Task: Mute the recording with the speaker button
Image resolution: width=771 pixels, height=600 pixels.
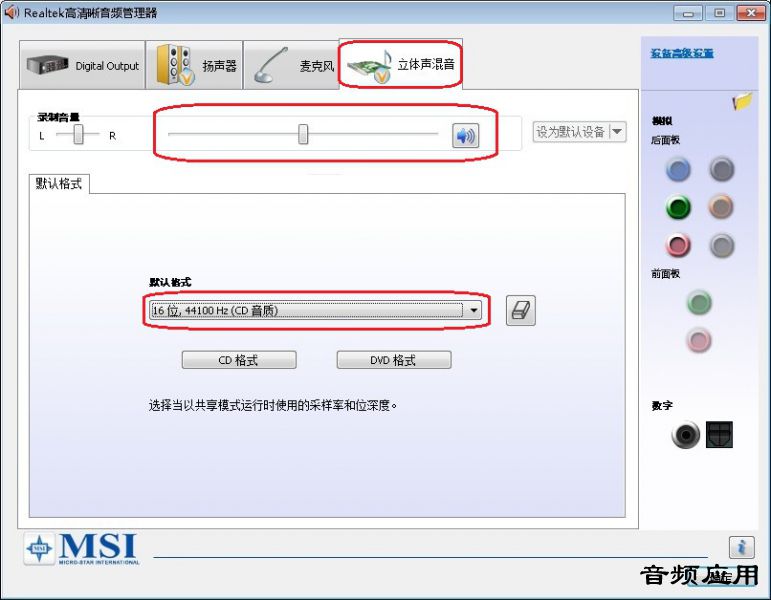Action: click(x=465, y=135)
